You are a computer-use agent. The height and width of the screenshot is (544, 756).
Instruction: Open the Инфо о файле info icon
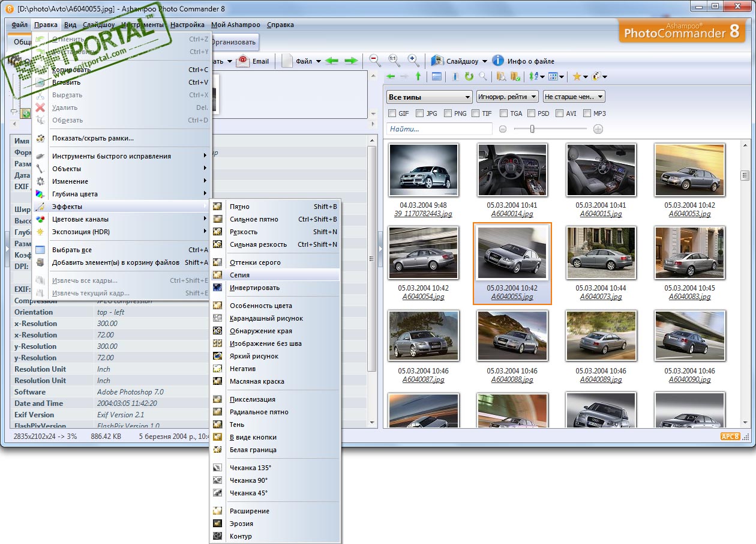(x=498, y=61)
